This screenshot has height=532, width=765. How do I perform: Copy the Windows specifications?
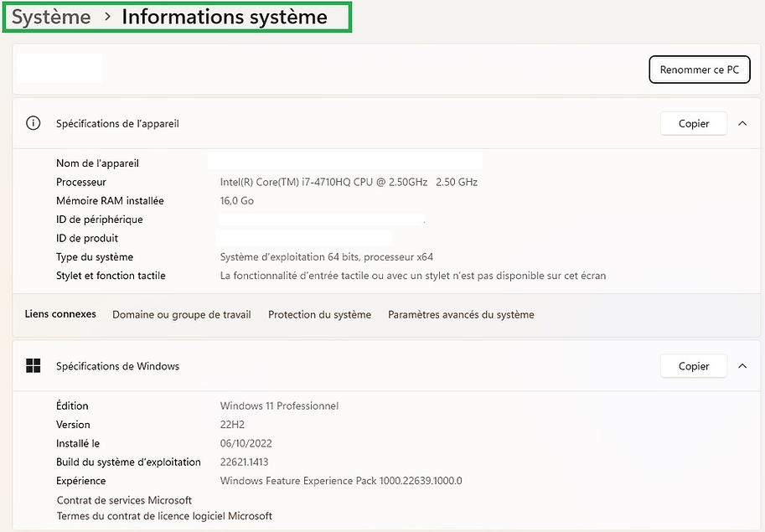tap(693, 366)
